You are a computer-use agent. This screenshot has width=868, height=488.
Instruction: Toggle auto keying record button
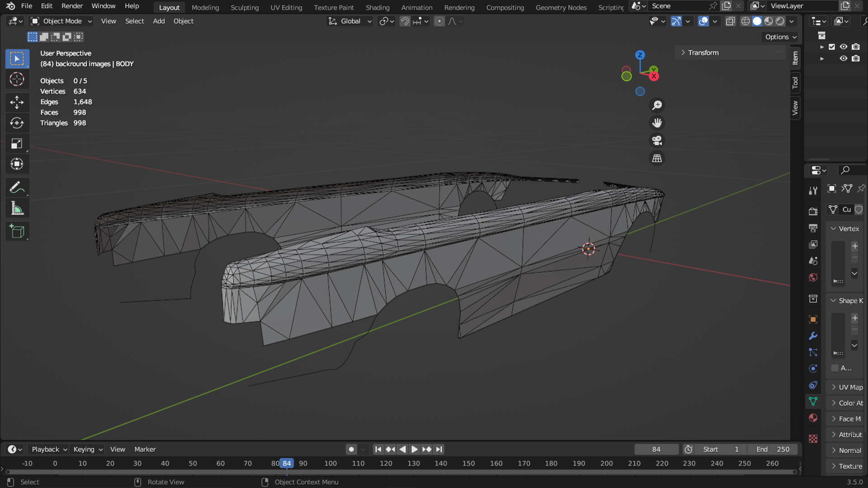(351, 449)
